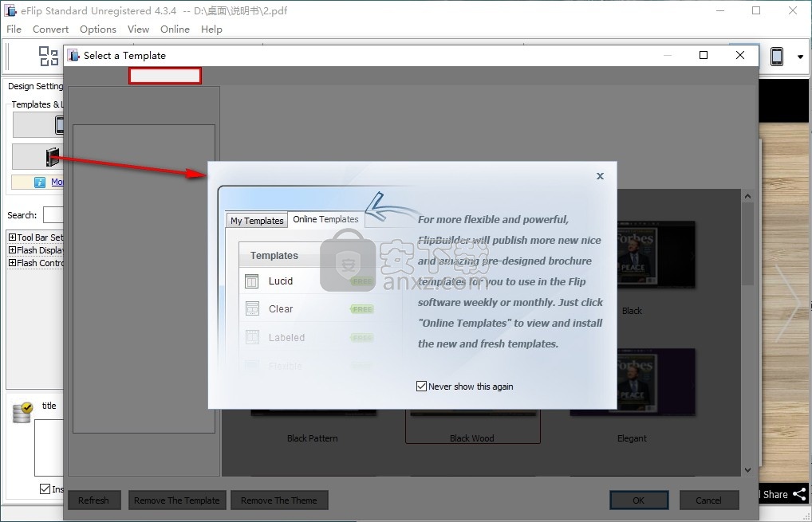Click the theme list scroll-up arrow
Screen dimensions: 812x522
(747, 196)
